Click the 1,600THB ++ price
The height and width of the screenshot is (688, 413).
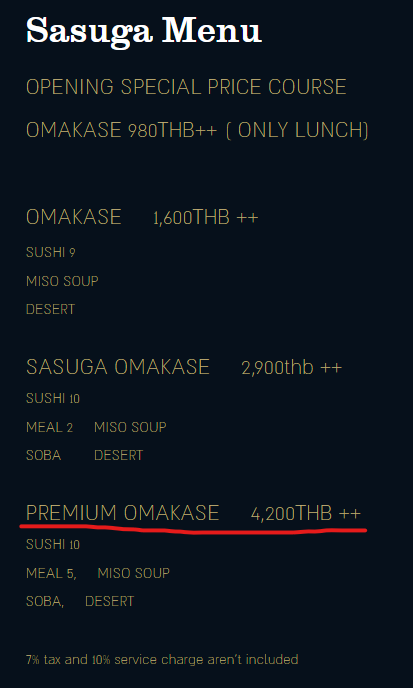pyautogui.click(x=206, y=218)
